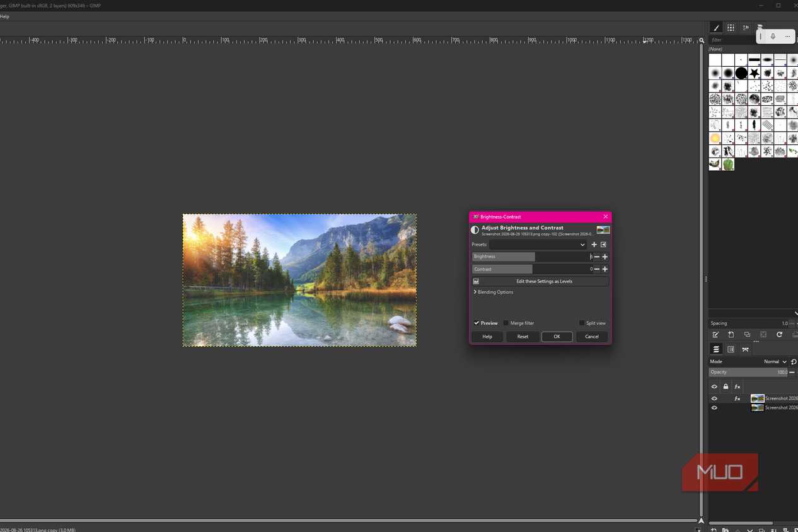
Task: Click the duplicate brush icon
Action: 747,335
